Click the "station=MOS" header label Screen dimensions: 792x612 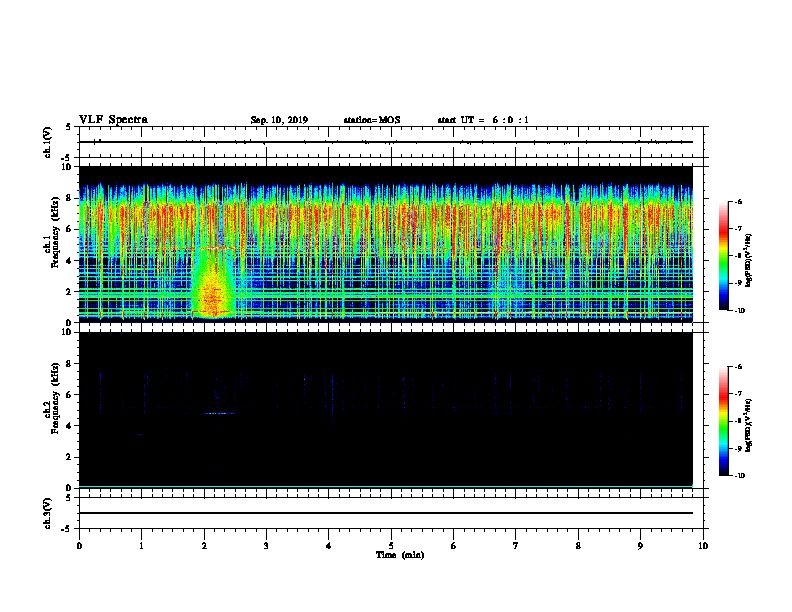pyautogui.click(x=372, y=120)
